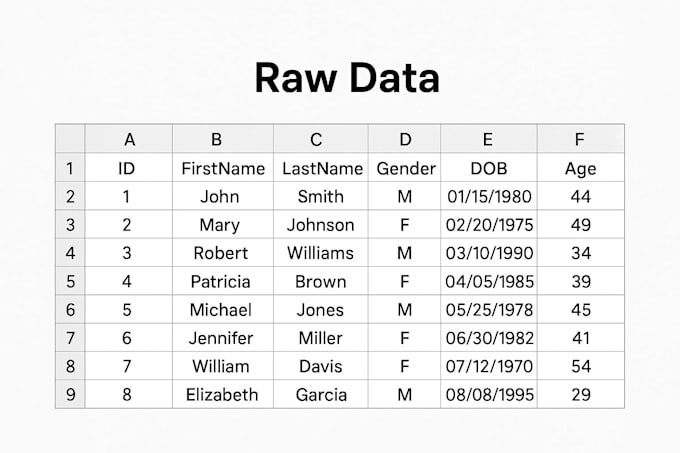Select the age cell showing 54

581,366
